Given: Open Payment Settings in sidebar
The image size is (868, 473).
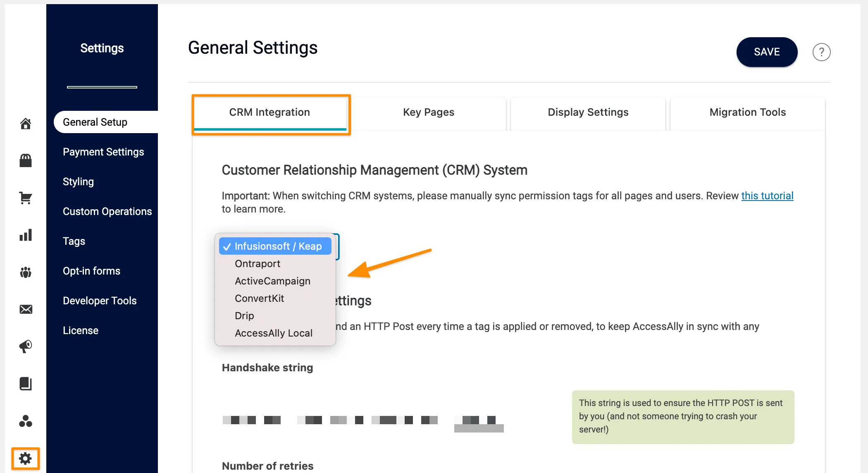Looking at the screenshot, I should point(103,152).
